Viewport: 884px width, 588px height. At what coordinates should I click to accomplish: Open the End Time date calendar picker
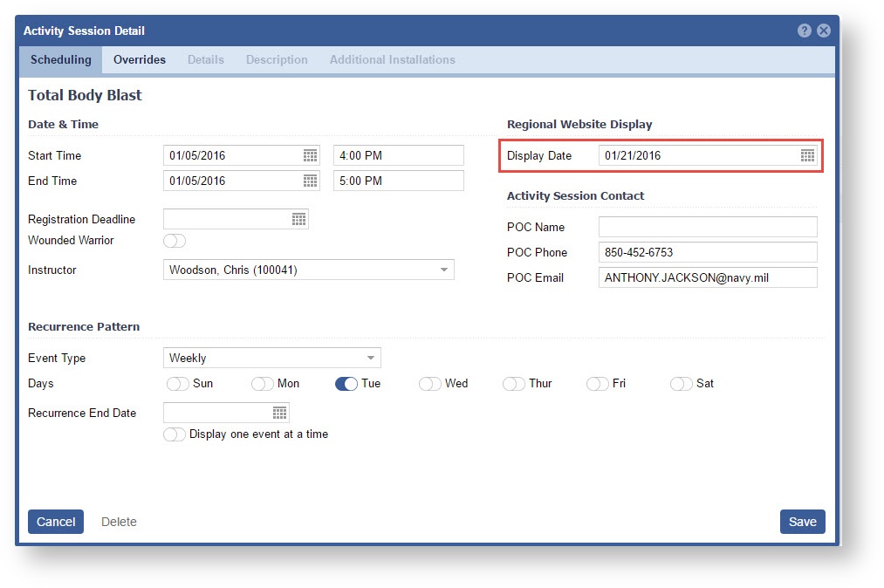point(310,181)
